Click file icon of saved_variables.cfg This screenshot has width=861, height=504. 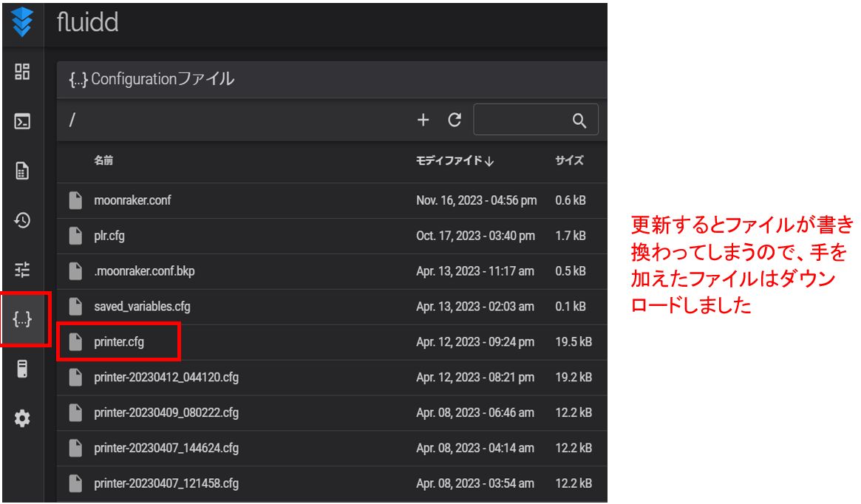click(x=76, y=307)
